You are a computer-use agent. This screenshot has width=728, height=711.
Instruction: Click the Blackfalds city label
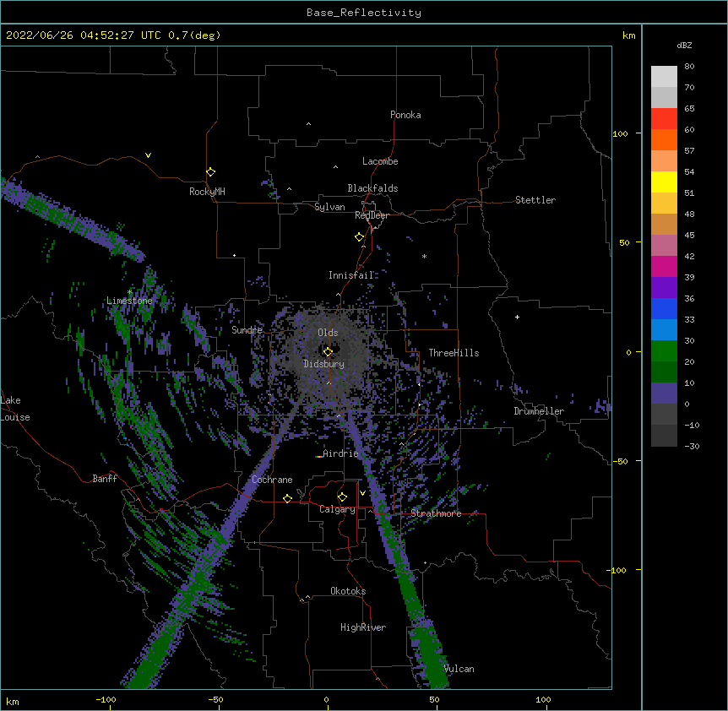(372, 188)
